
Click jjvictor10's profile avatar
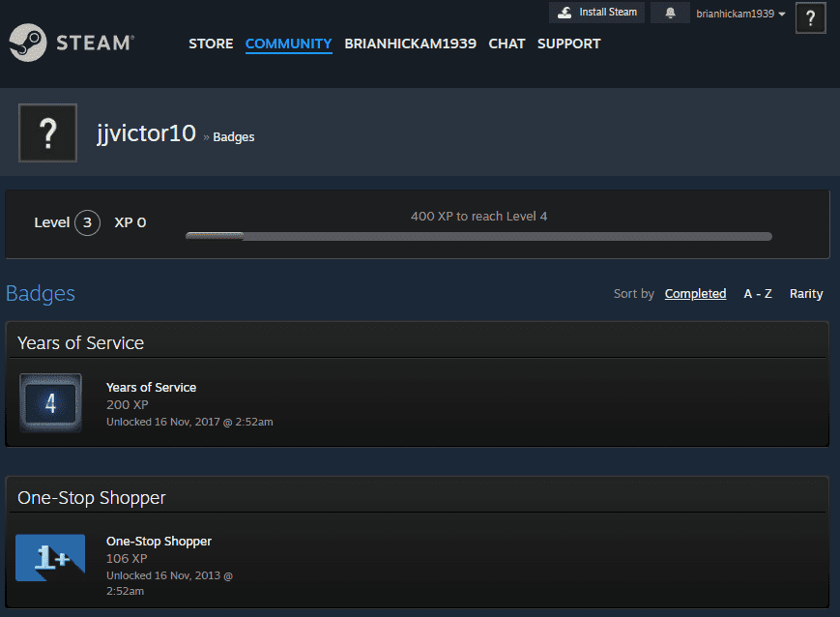click(x=47, y=133)
